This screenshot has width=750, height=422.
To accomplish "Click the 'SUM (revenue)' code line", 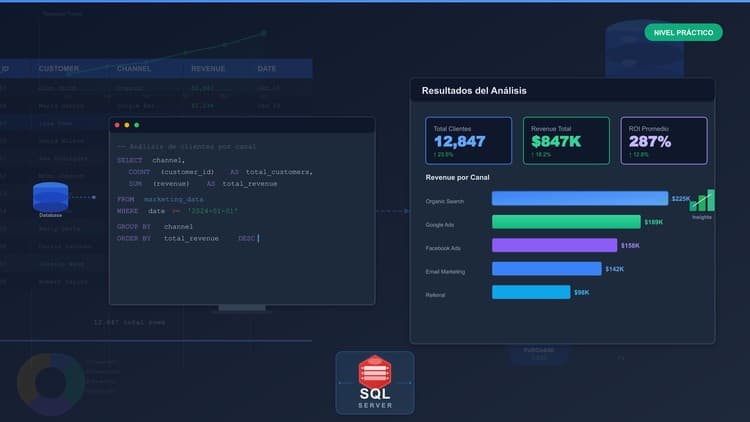I will click(x=203, y=184).
